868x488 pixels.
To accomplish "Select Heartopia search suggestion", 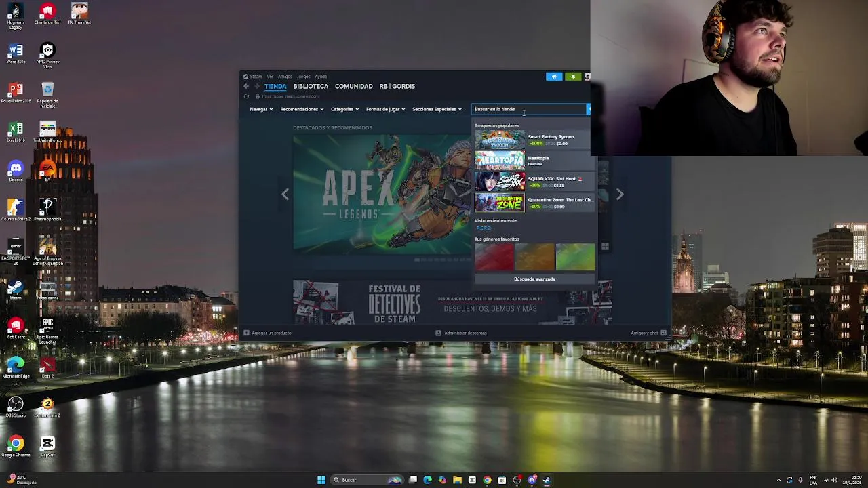I will 534,161.
